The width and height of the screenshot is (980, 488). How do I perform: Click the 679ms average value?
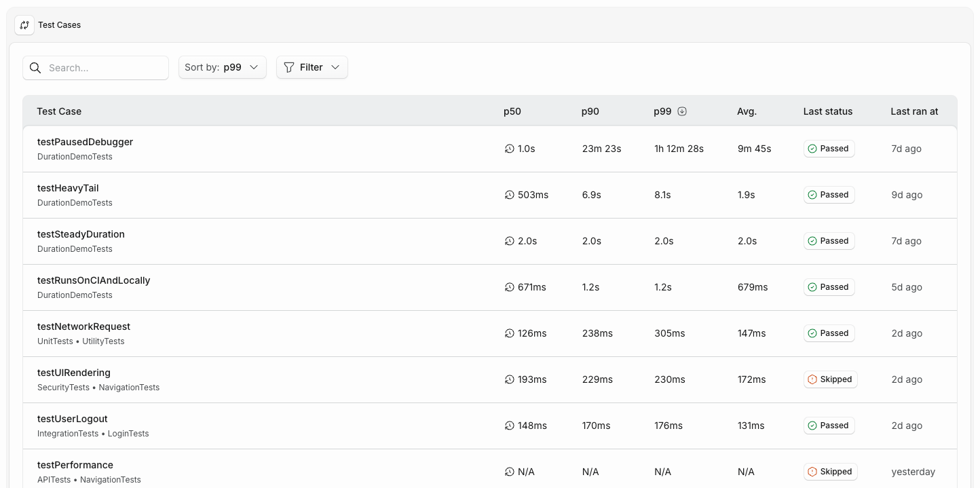[x=753, y=287]
